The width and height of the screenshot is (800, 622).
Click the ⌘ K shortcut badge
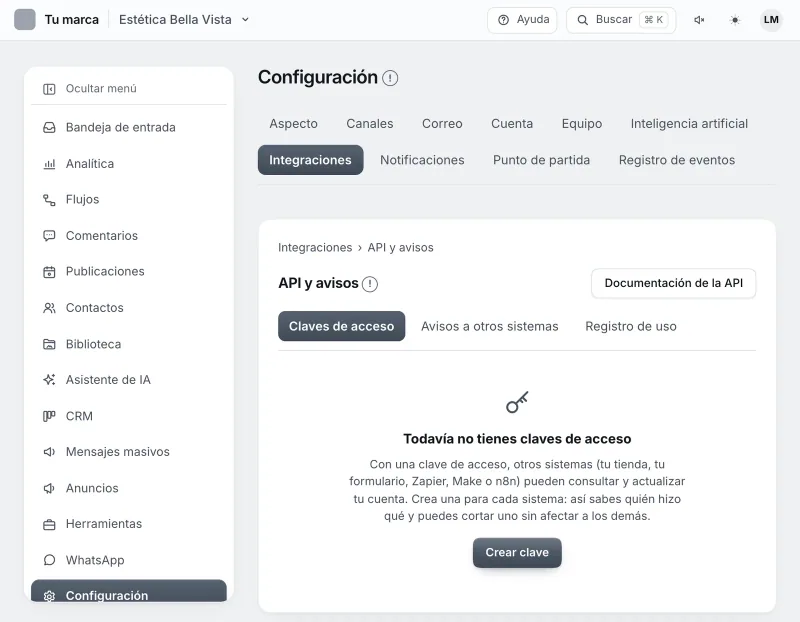[x=654, y=20]
